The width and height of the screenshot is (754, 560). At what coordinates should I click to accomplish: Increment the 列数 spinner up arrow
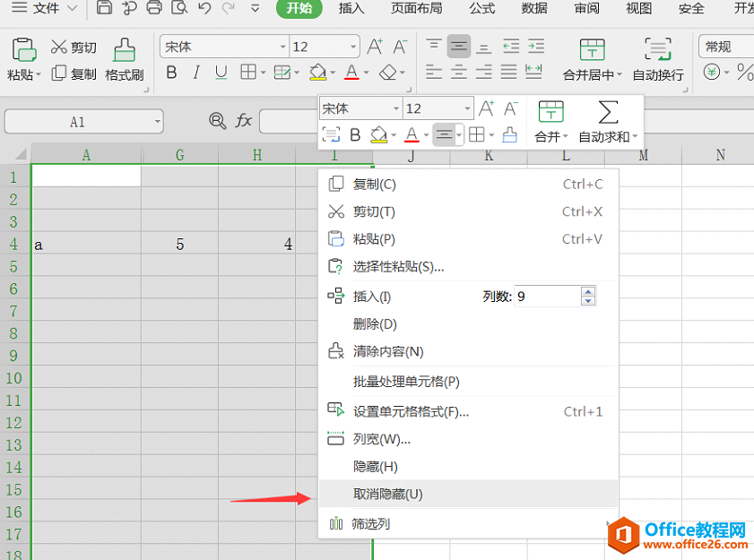[x=588, y=291]
